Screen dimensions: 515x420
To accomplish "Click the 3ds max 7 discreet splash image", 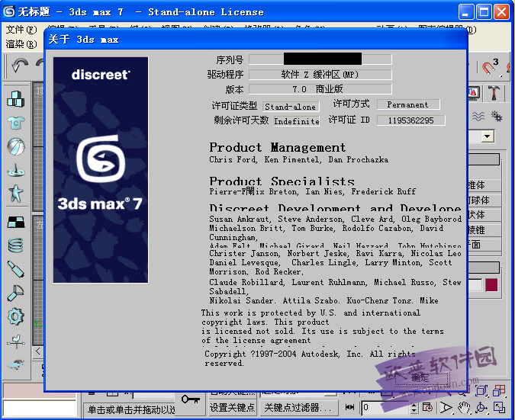I will [101, 170].
